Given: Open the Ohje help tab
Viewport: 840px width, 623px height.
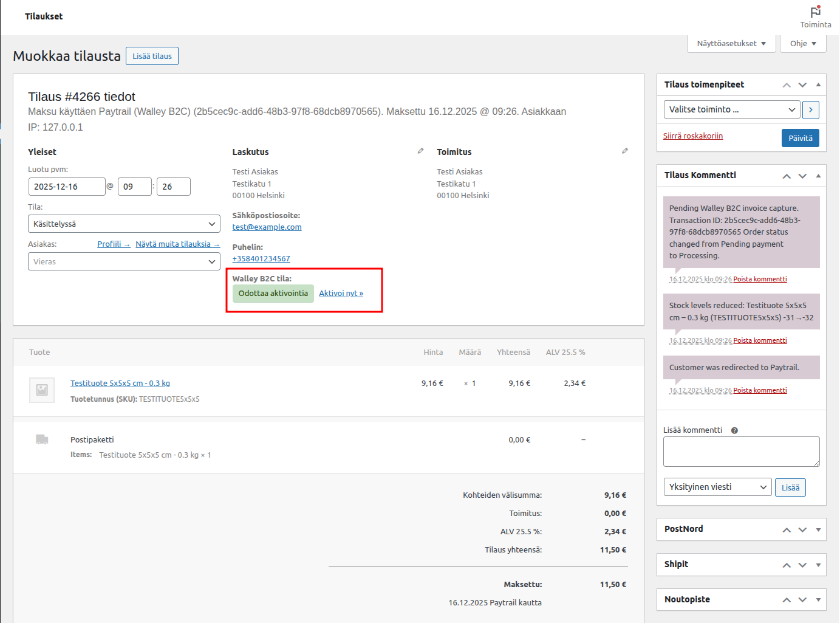Looking at the screenshot, I should (803, 44).
